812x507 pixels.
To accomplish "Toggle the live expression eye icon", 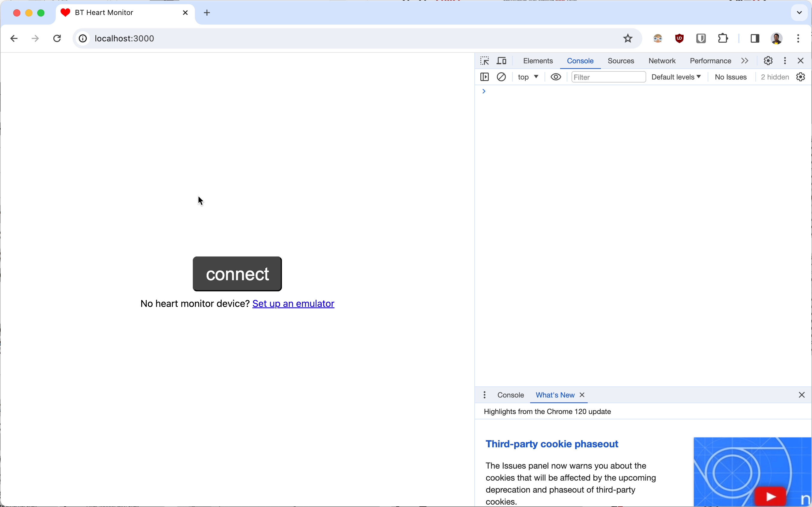I will [555, 77].
